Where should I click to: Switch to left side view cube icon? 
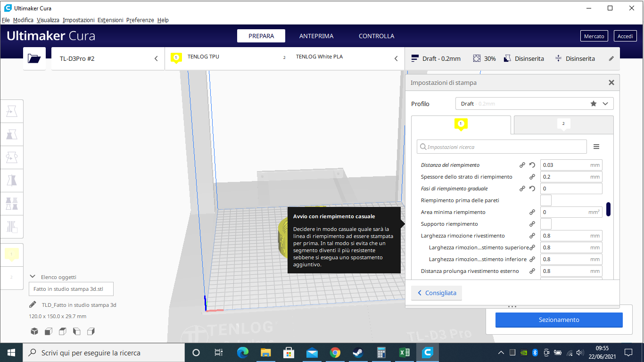tap(77, 331)
